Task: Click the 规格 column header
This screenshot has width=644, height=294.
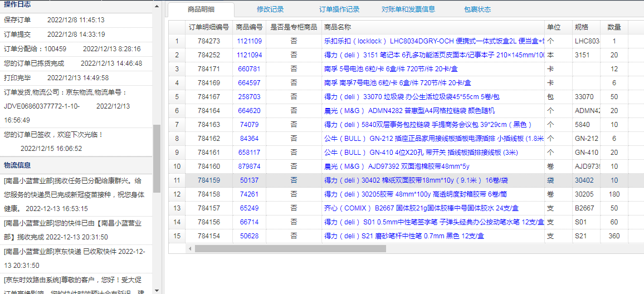Action: pyautogui.click(x=586, y=27)
